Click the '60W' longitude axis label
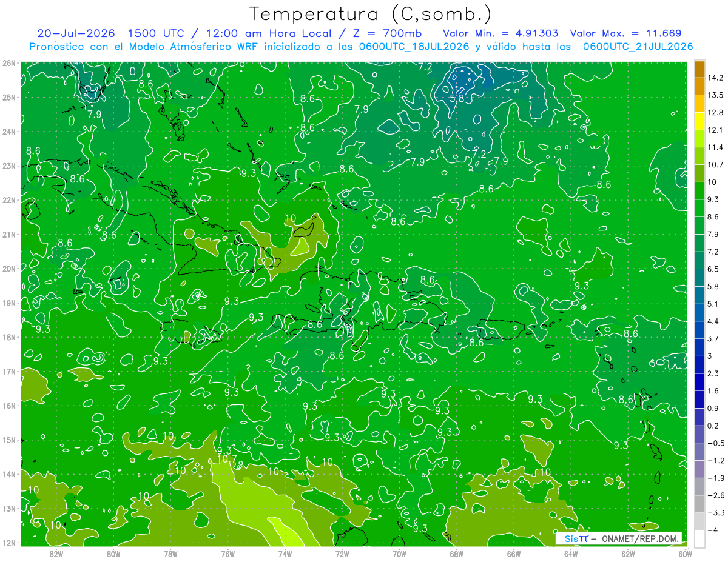728x562 pixels. (686, 554)
